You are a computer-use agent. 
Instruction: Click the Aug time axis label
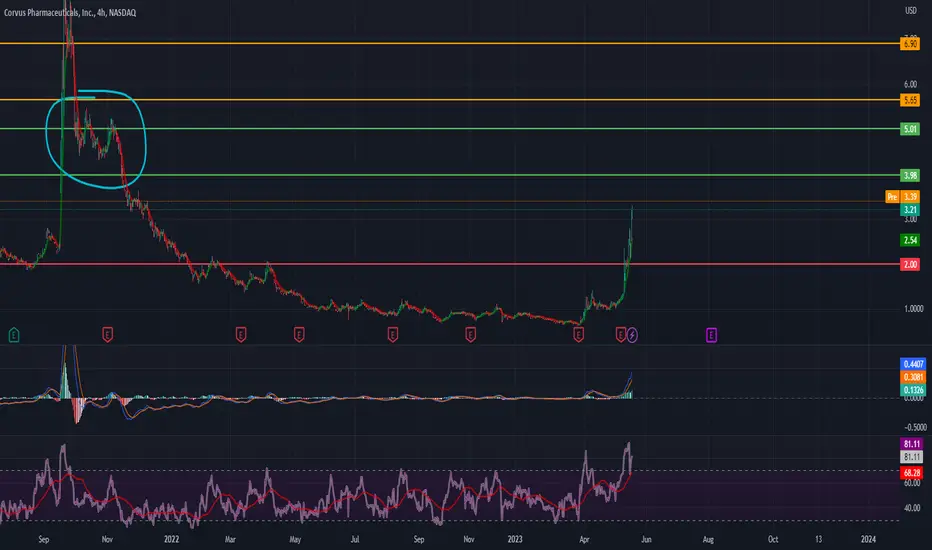pos(708,539)
